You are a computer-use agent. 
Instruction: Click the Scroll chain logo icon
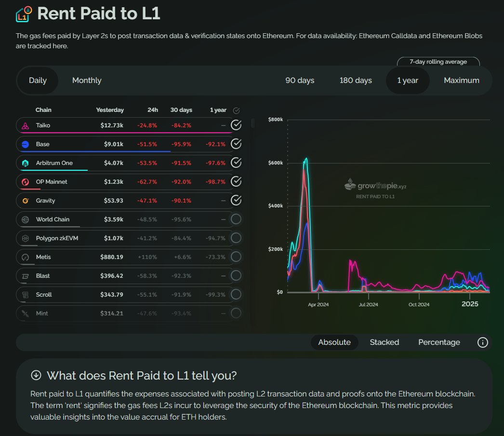click(26, 295)
